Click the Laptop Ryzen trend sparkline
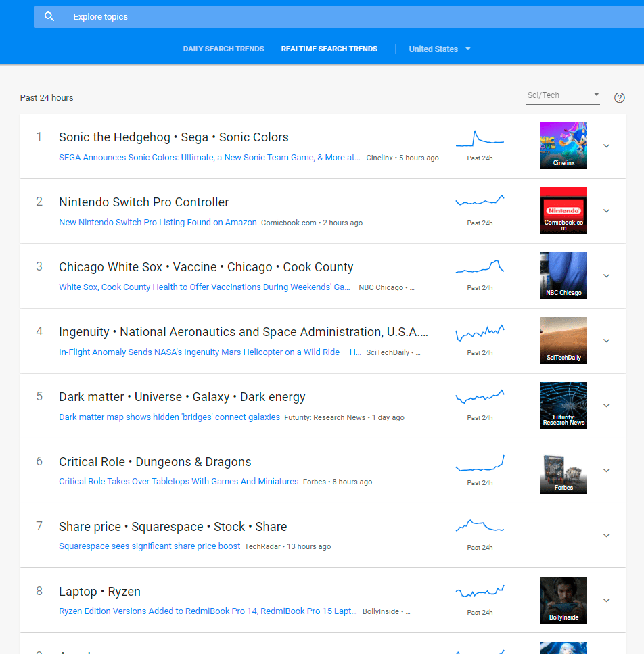Image resolution: width=644 pixels, height=654 pixels. pyautogui.click(x=480, y=590)
